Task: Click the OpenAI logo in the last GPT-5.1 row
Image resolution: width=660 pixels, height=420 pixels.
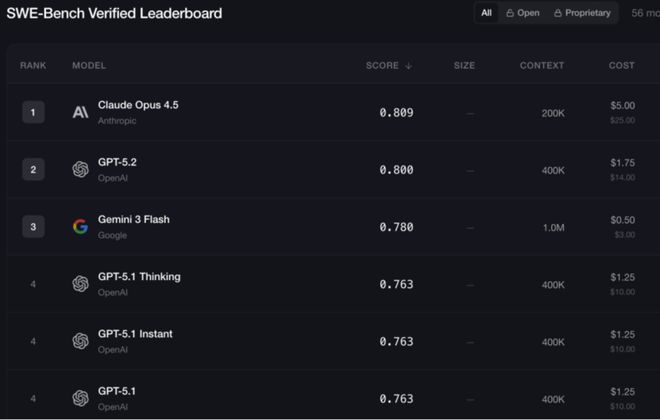Action: pos(81,398)
